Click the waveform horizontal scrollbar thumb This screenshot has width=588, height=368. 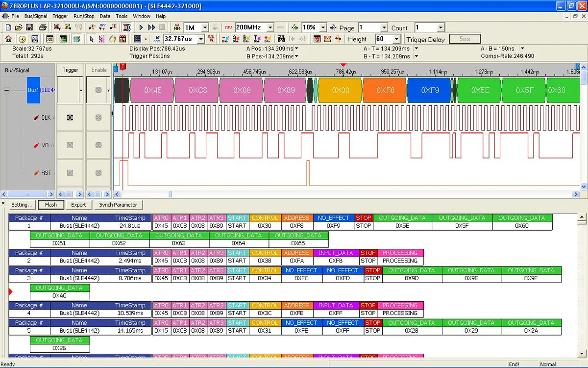[170, 194]
